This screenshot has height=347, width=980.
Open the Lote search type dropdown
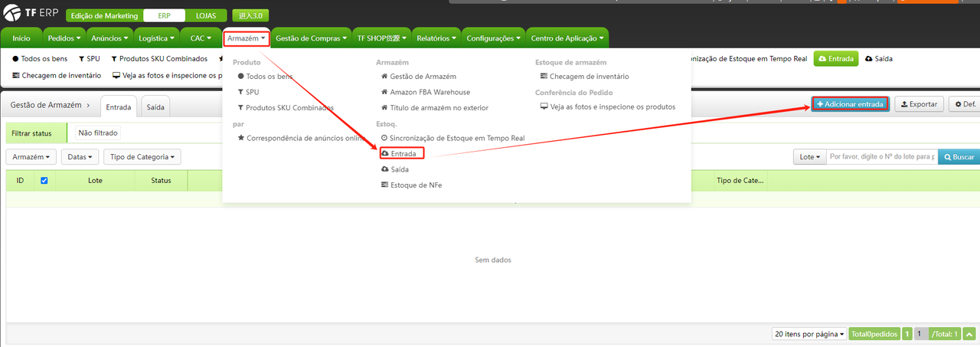[810, 156]
